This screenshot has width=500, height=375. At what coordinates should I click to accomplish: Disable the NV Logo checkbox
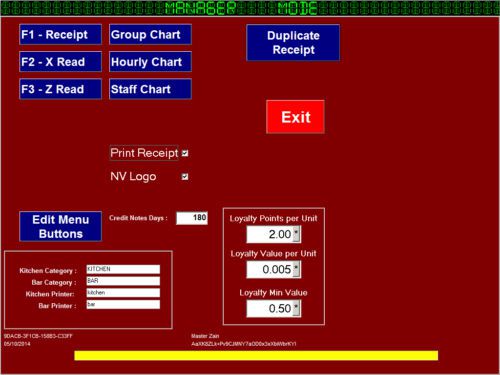coord(185,177)
